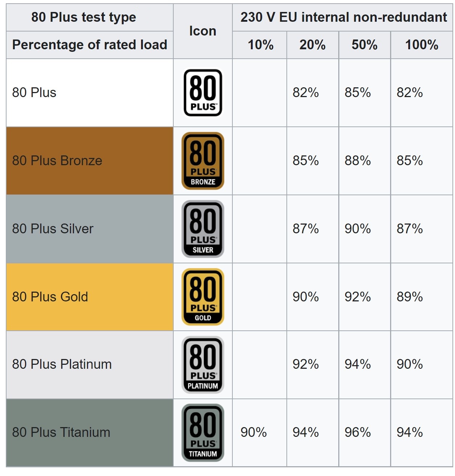
Task: Click the plain 80 Plus badge icon
Action: [203, 93]
